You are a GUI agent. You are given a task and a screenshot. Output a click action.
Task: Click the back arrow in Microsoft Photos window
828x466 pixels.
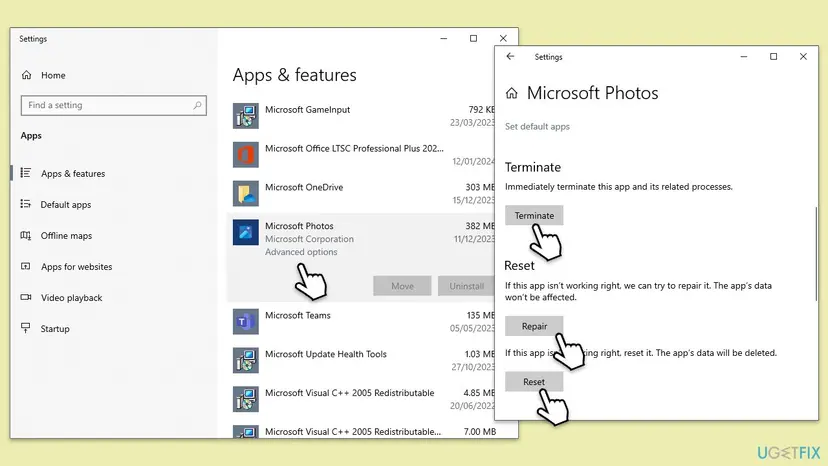[x=510, y=57]
